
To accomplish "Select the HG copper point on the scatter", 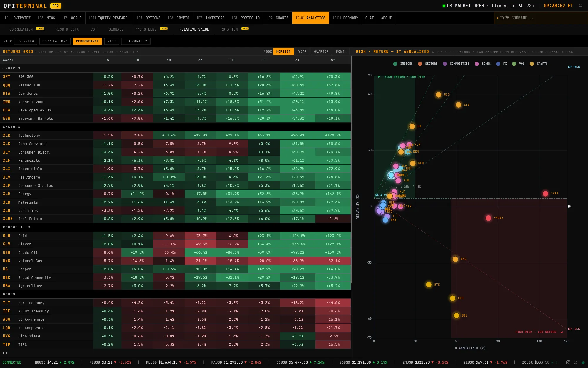I will point(412,126).
